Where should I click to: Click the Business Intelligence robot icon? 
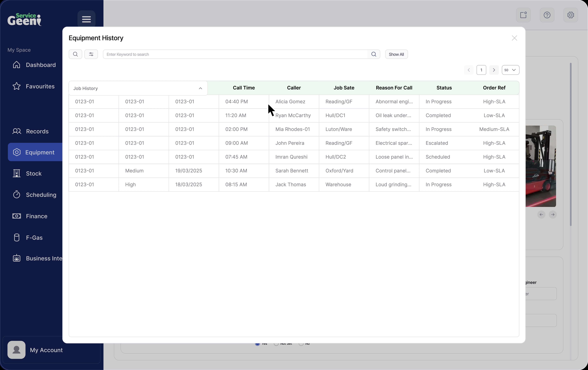17,258
